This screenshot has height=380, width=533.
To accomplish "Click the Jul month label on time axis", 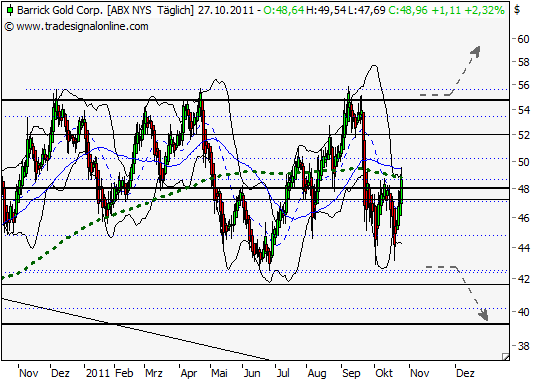I will 283,373.
